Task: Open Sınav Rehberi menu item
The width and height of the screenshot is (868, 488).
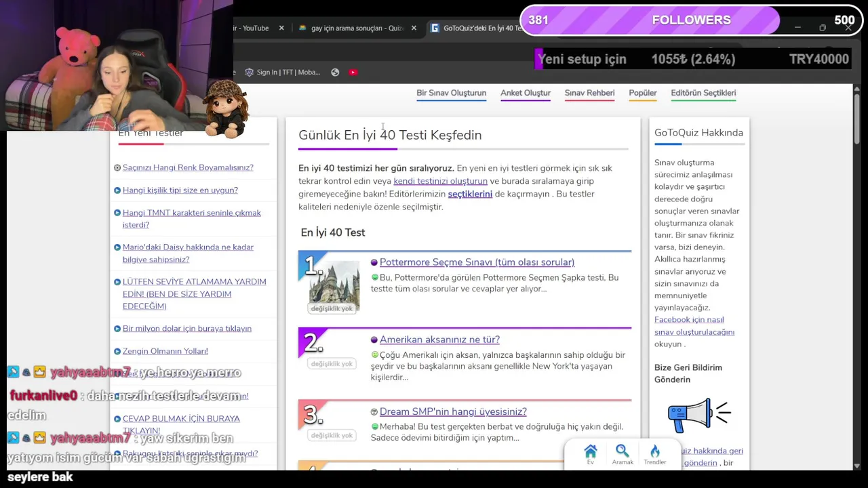Action: coord(589,93)
